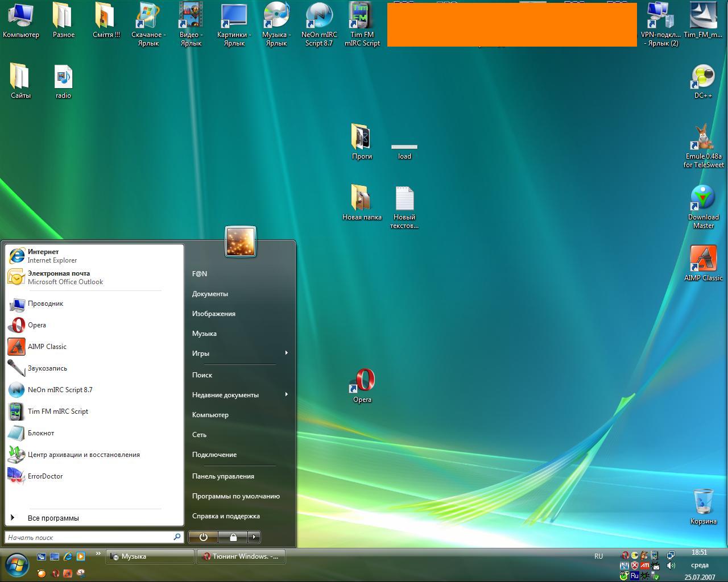Click the Opera shortcut on the desktop

[x=362, y=381]
